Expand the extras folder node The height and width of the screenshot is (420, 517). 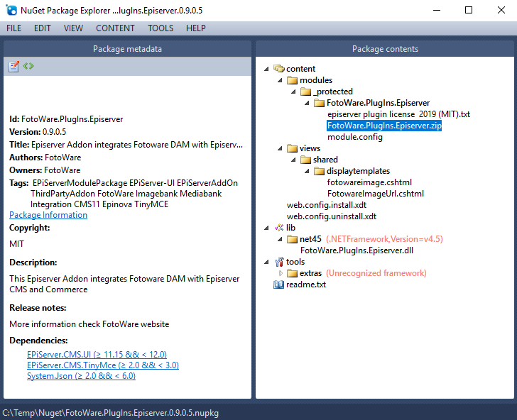281,273
